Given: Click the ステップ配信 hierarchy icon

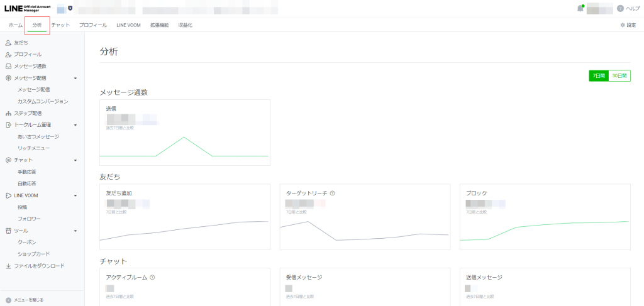Looking at the screenshot, I should tap(8, 113).
